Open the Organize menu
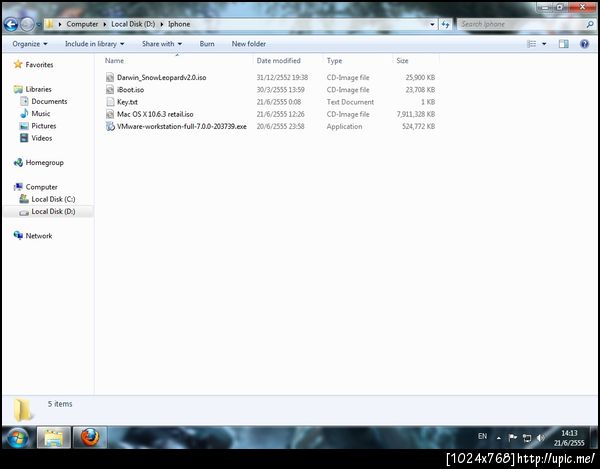 (30, 44)
